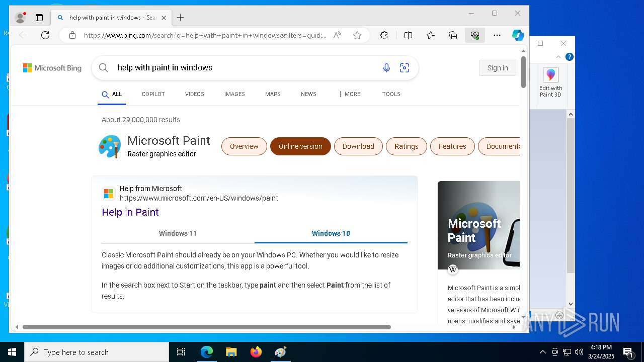Open the Action Center notifications icon

628,352
